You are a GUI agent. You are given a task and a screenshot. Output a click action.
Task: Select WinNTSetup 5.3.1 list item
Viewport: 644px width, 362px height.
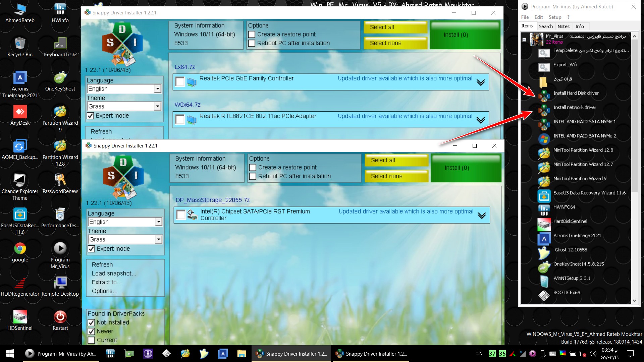[x=572, y=279]
